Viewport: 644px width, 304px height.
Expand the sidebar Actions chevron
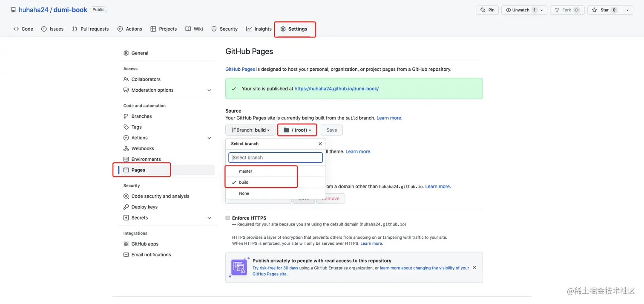point(209,138)
